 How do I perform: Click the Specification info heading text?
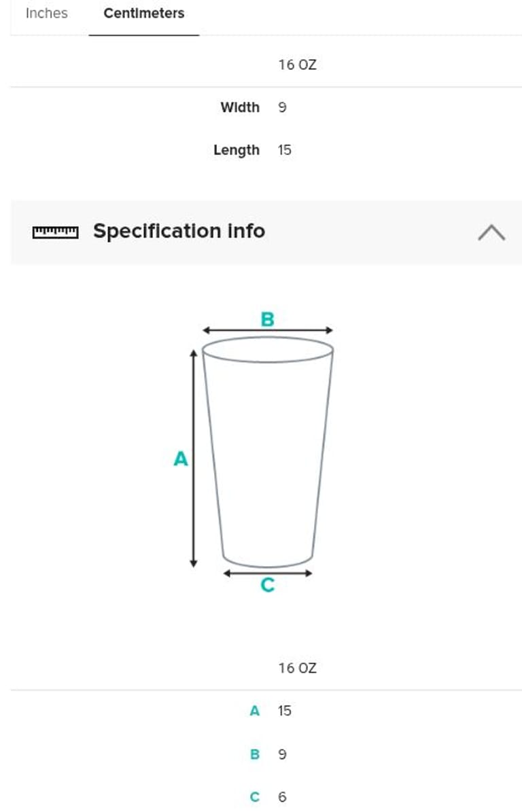click(179, 231)
